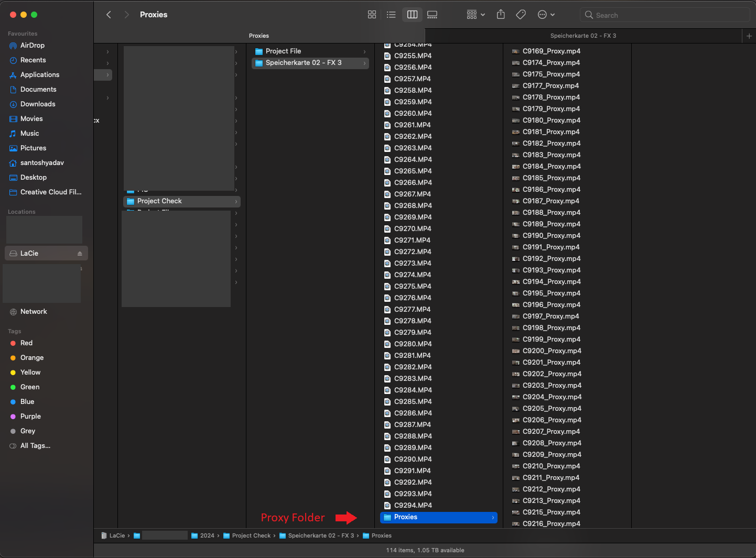This screenshot has width=756, height=558.
Task: Filter by Yellow tag
Action: pos(30,373)
